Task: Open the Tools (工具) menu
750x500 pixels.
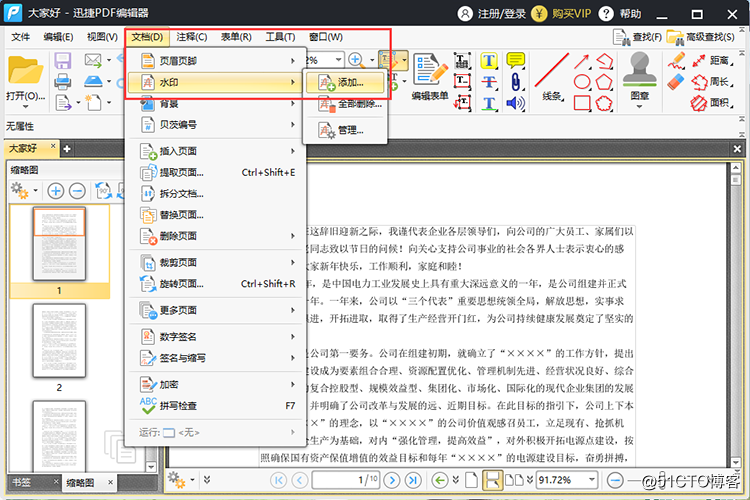Action: pos(280,37)
